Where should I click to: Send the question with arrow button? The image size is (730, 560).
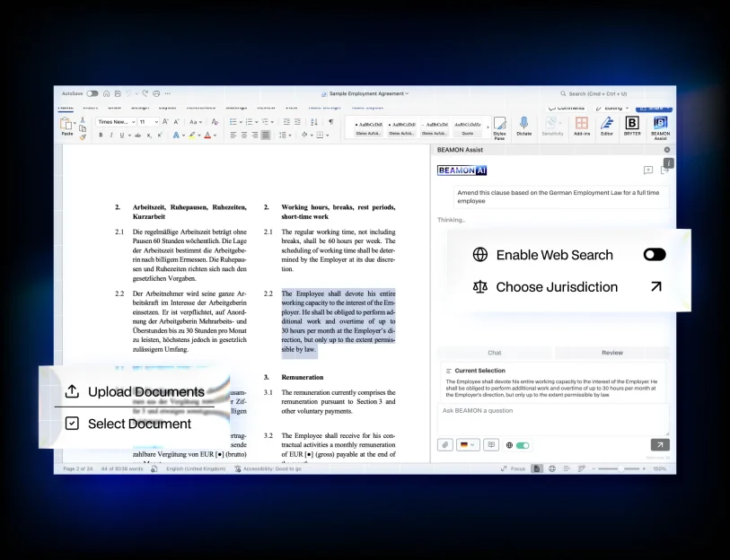pyautogui.click(x=659, y=444)
